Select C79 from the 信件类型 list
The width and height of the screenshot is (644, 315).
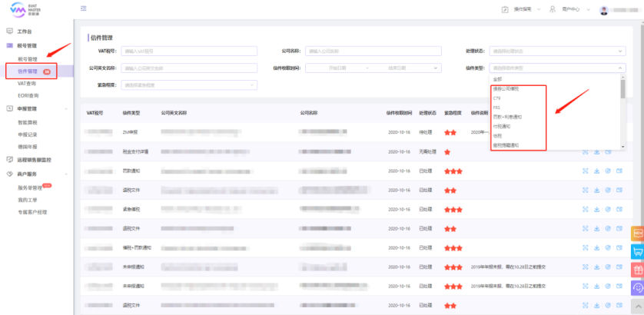click(497, 98)
